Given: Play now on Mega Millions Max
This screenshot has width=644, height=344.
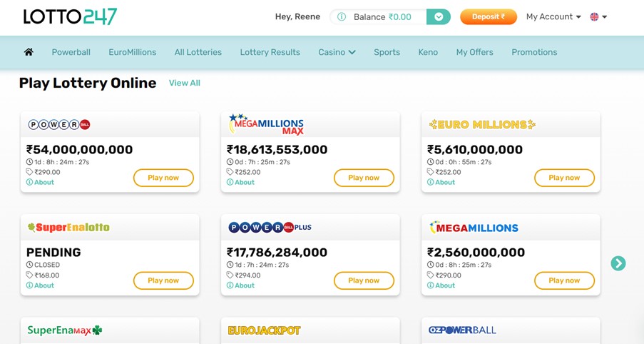Looking at the screenshot, I should (x=364, y=178).
